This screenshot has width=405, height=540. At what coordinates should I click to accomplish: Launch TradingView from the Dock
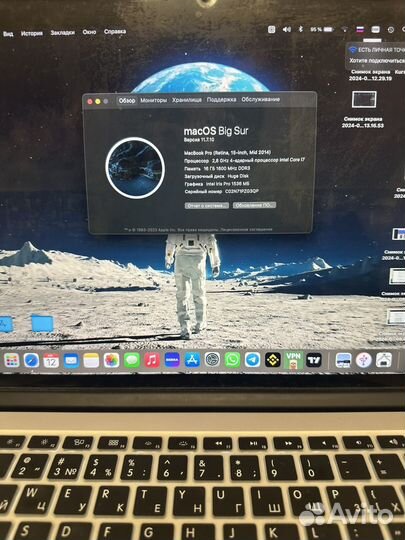tap(314, 360)
